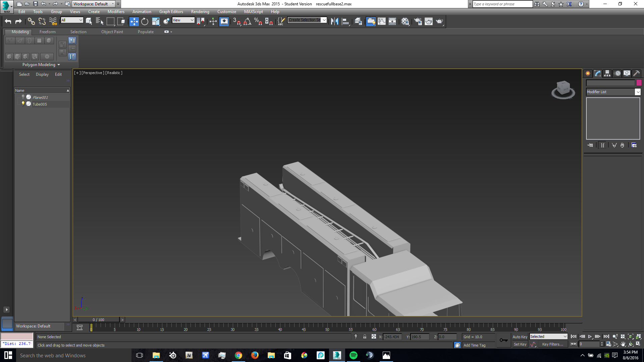644x362 pixels.
Task: Open the Polygon Modeling dropdown
Action: 41,65
